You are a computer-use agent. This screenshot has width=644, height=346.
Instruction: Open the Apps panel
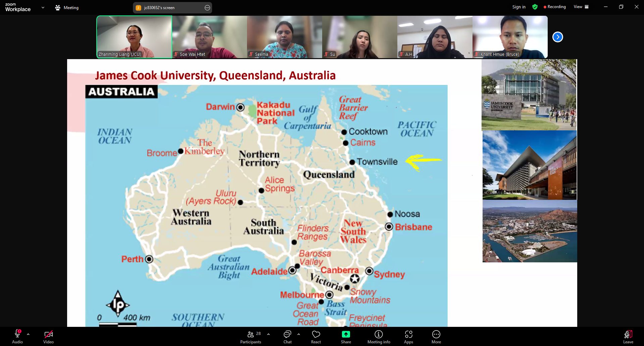[x=408, y=337]
